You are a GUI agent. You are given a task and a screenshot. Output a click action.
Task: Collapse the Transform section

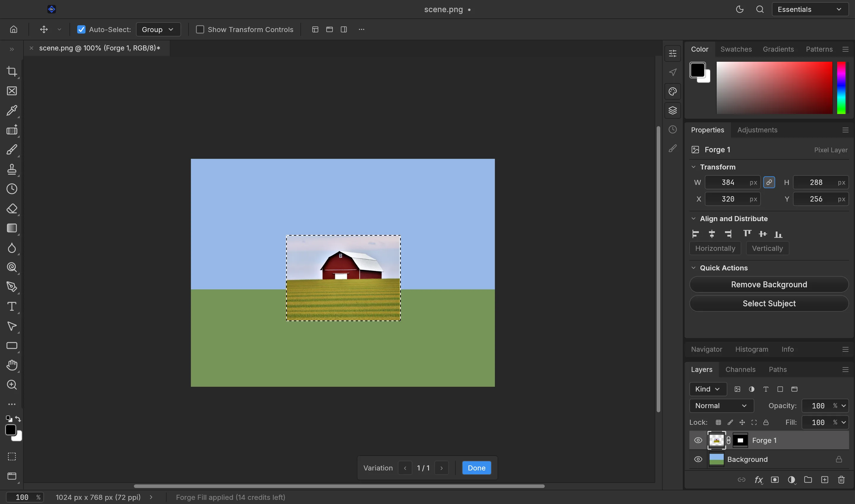pos(693,167)
